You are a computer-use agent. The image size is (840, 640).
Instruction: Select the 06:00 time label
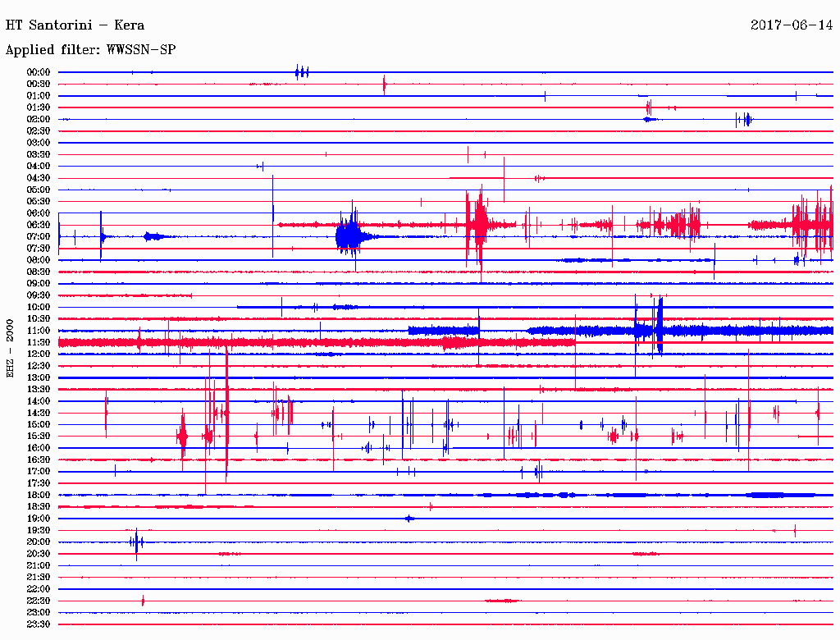tap(39, 213)
